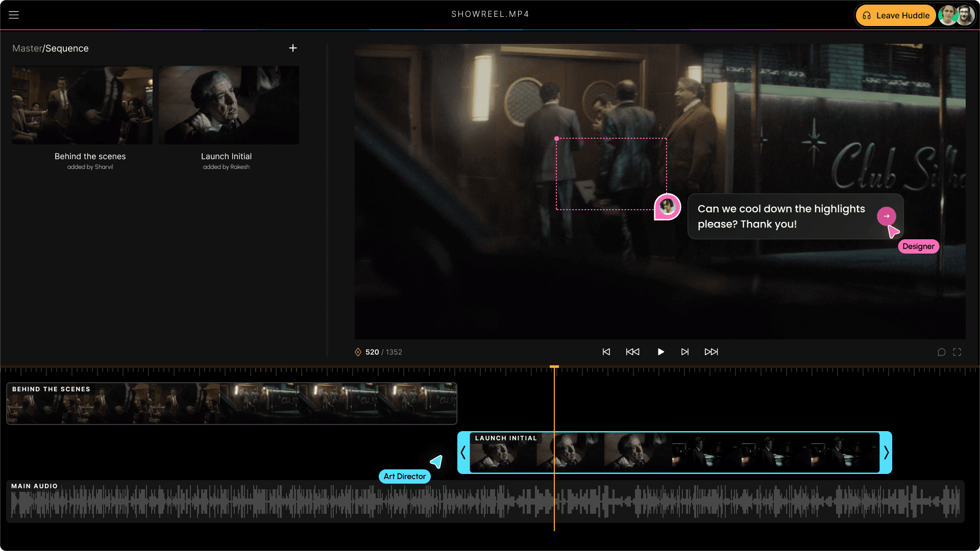Image resolution: width=980 pixels, height=551 pixels.
Task: Navigate to Master in the breadcrumb
Action: pos(27,48)
